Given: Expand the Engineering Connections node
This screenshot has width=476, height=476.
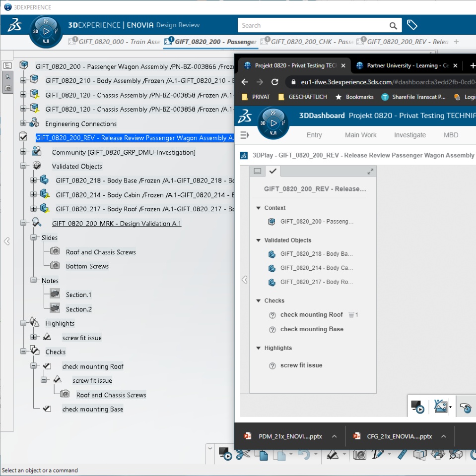Looking at the screenshot, I should (23, 123).
